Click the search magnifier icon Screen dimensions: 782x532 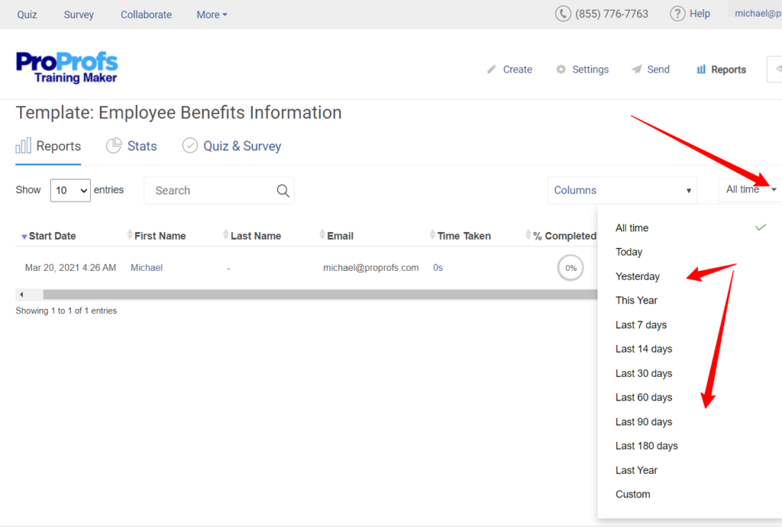[x=283, y=191]
